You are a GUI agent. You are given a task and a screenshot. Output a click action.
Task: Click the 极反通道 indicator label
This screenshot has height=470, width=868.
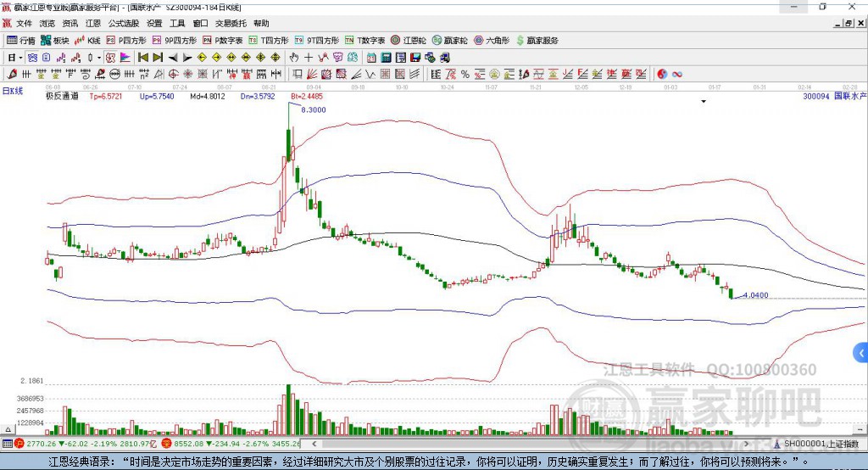(x=62, y=97)
